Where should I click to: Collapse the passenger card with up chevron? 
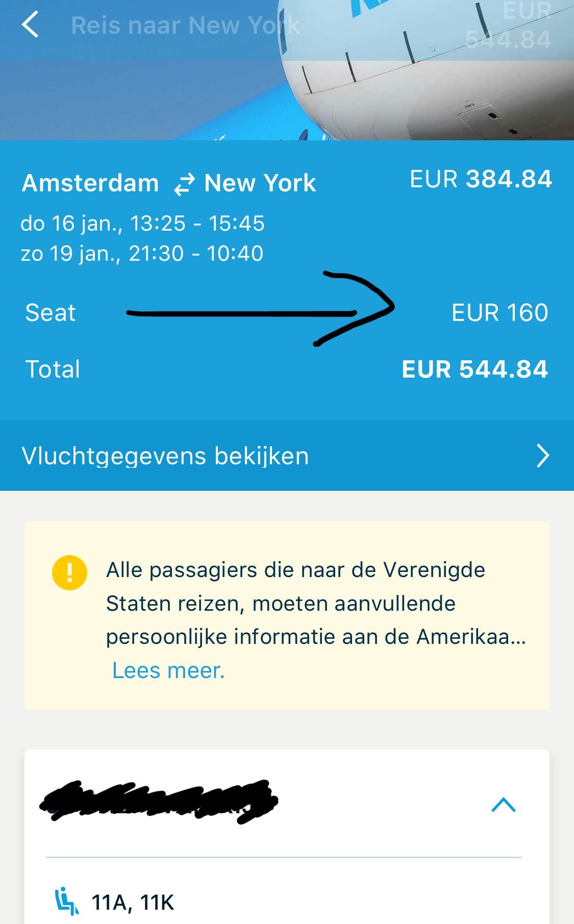pyautogui.click(x=504, y=805)
